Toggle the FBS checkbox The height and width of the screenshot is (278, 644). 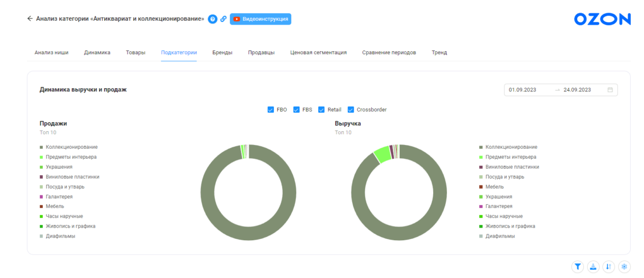296,109
